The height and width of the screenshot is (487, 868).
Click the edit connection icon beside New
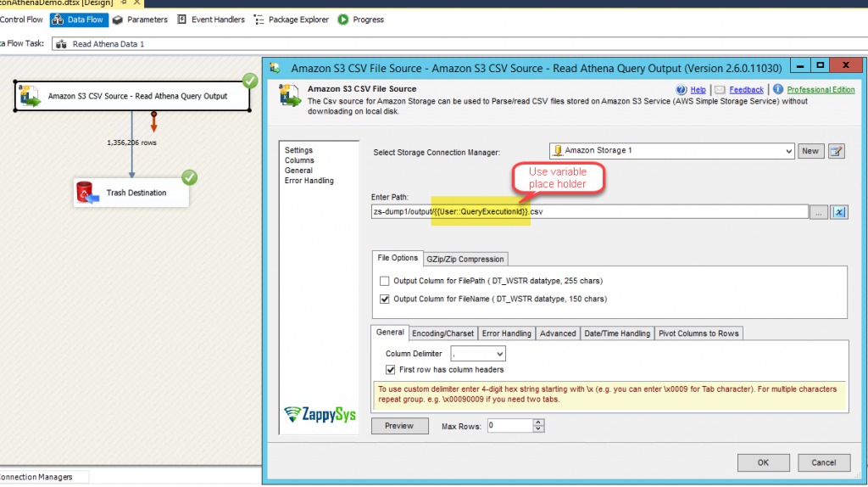(x=837, y=151)
